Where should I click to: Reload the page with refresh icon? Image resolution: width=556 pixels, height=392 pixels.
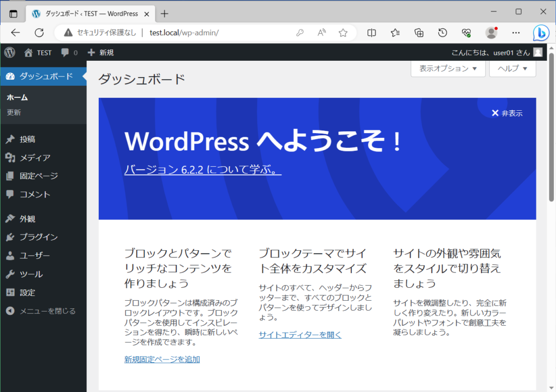coord(39,33)
